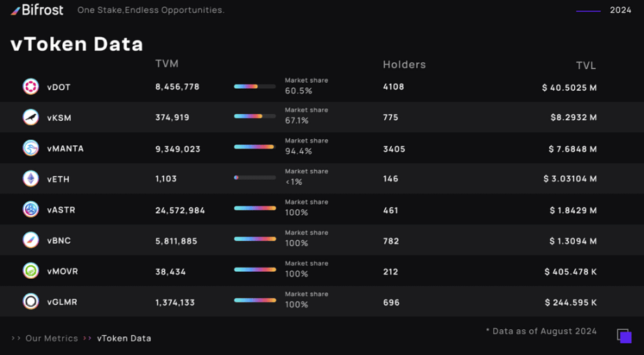Click the vASTR token name

pos(61,210)
